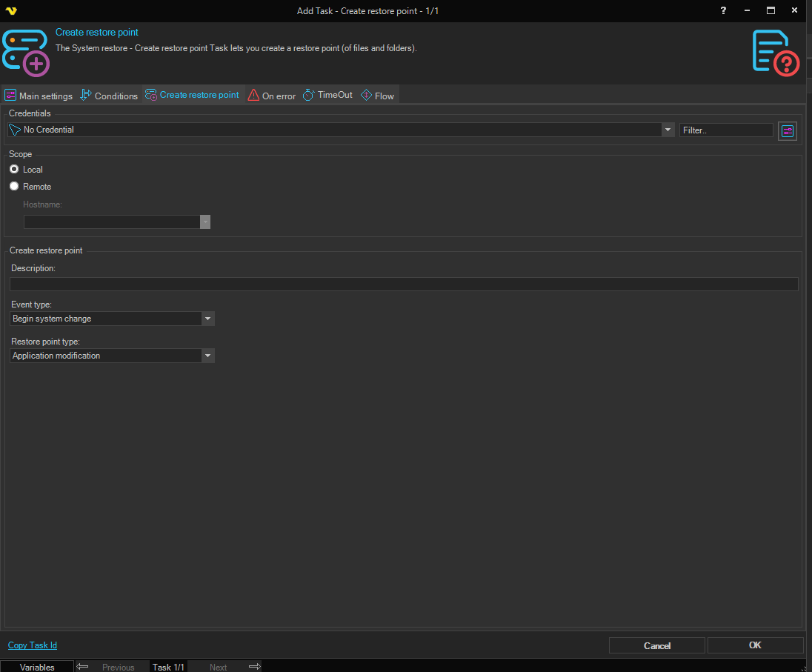Click the left arrow icon next to Previous
This screenshot has width=812, height=672.
tap(83, 667)
